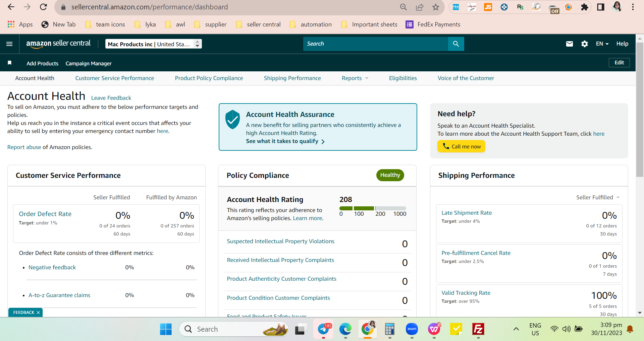This screenshot has width=644, height=341.
Task: Expand the Reports dropdown menu
Action: point(355,78)
